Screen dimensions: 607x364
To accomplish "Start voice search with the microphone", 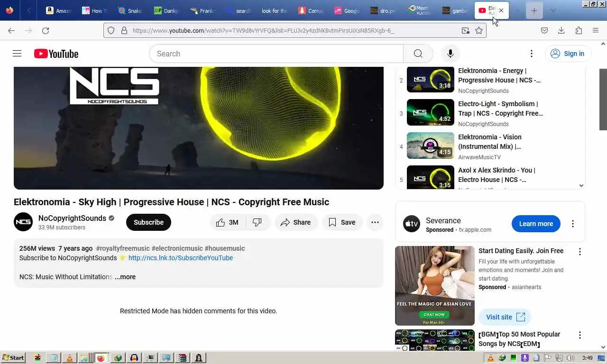I will pos(451,54).
